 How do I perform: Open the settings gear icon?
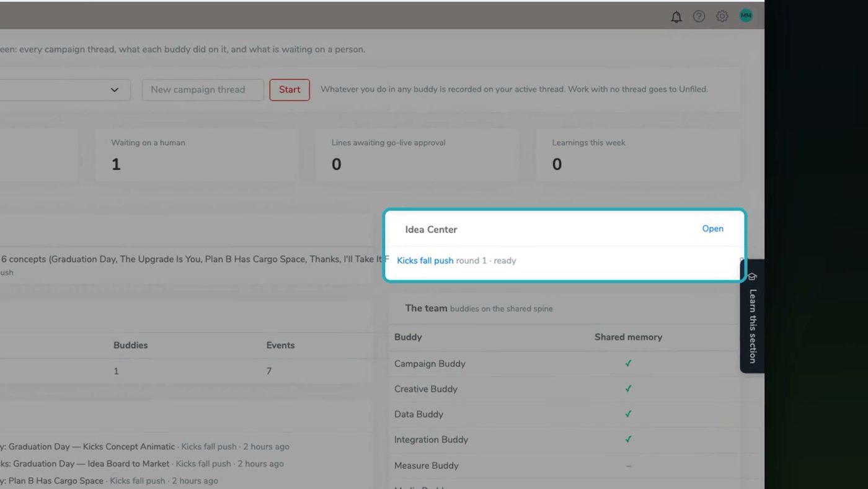[x=722, y=17]
